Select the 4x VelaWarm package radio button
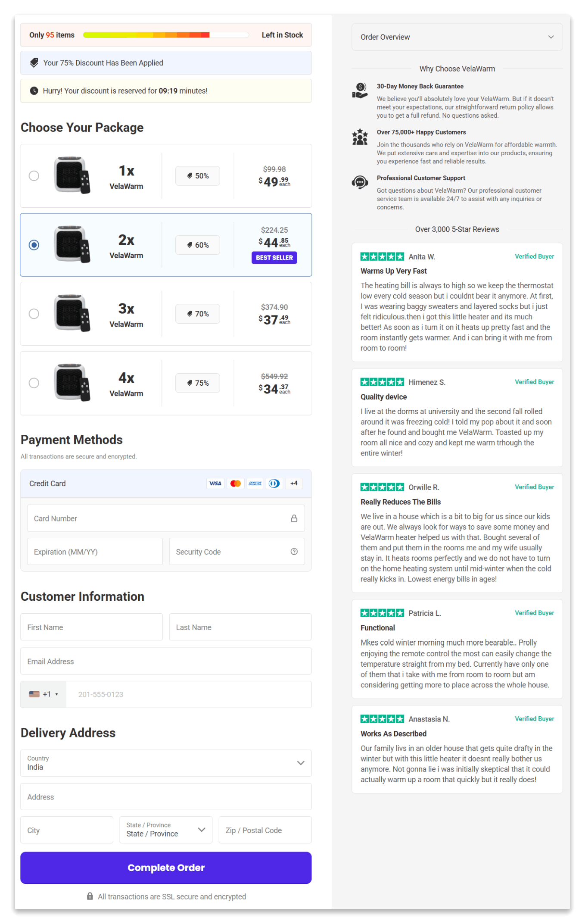Viewport: 585px width, 924px height. pos(34,383)
